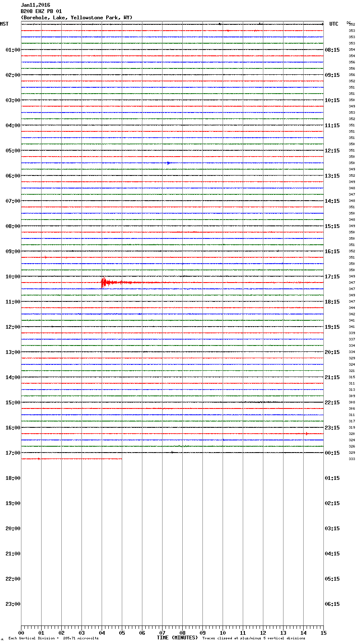Click the 21:15 UTC time label
The image size is (357, 644).
(x=332, y=377)
